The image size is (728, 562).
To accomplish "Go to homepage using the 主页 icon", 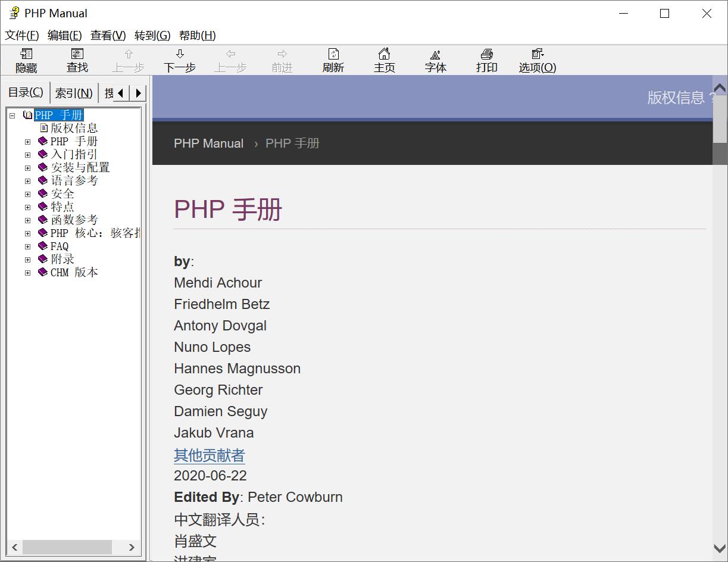I will pyautogui.click(x=384, y=60).
